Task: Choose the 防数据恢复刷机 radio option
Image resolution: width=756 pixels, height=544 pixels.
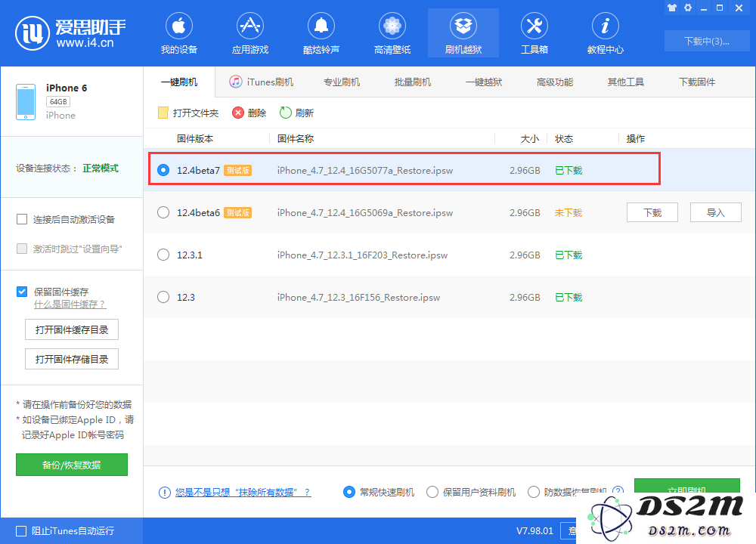Action: (534, 492)
